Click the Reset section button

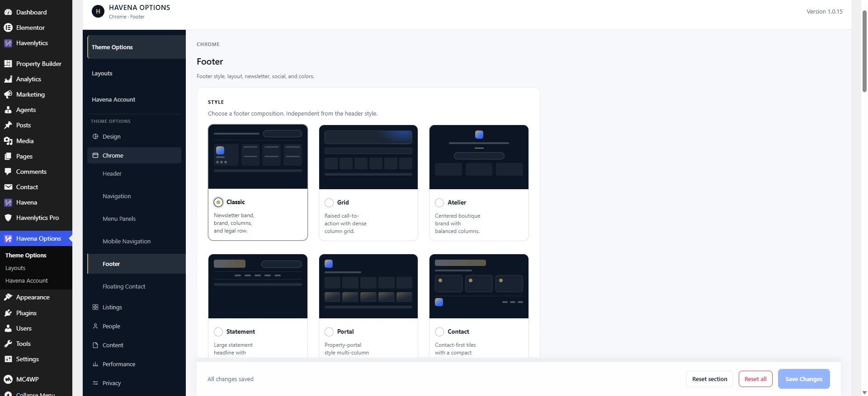pyautogui.click(x=710, y=379)
